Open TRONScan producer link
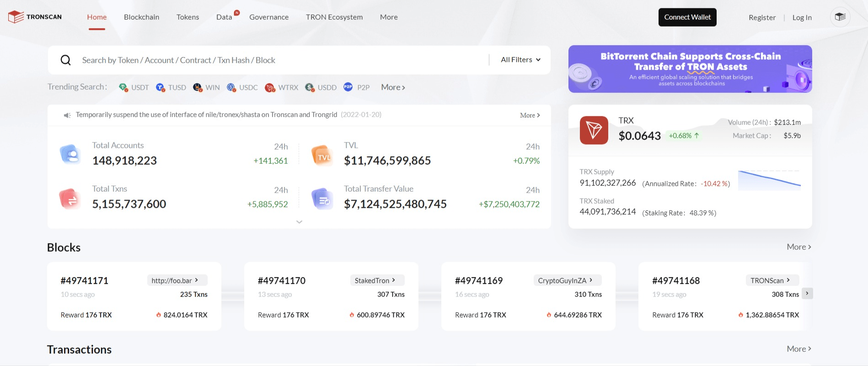The height and width of the screenshot is (366, 868). coord(772,280)
